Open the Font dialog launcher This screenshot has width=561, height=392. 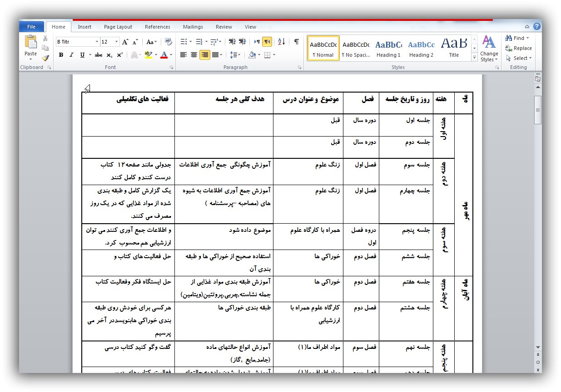click(172, 68)
